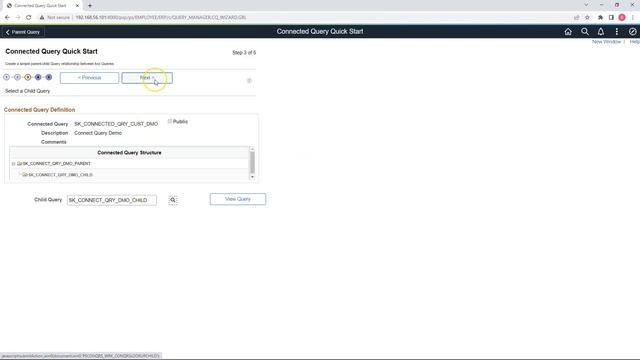Open the browser extensions puzzle icon
The image size is (640, 360).
click(x=600, y=18)
